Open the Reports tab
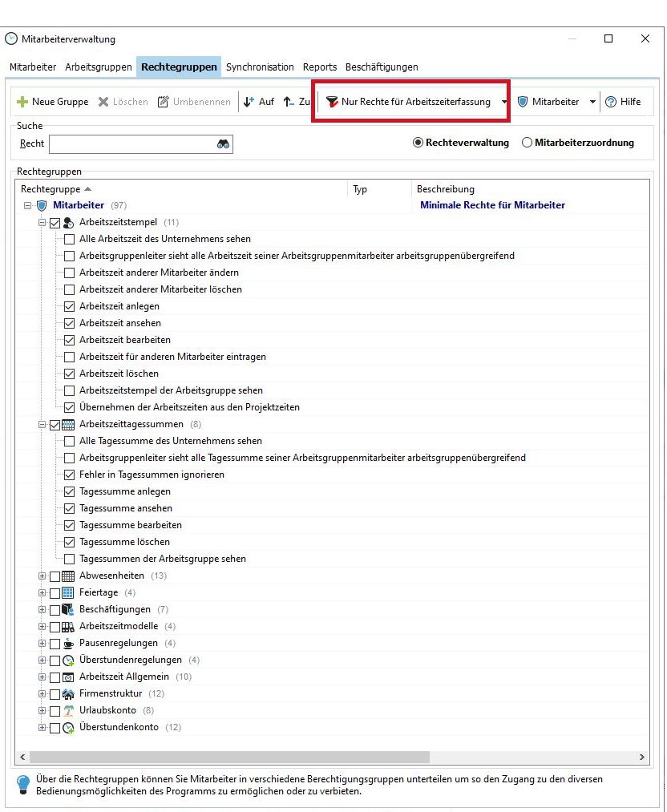The image size is (667, 812). [319, 67]
